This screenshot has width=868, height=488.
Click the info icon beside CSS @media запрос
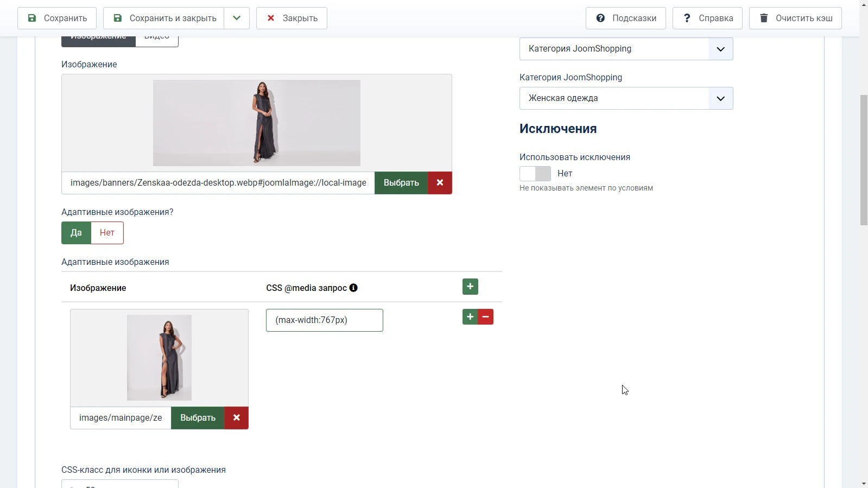click(353, 288)
